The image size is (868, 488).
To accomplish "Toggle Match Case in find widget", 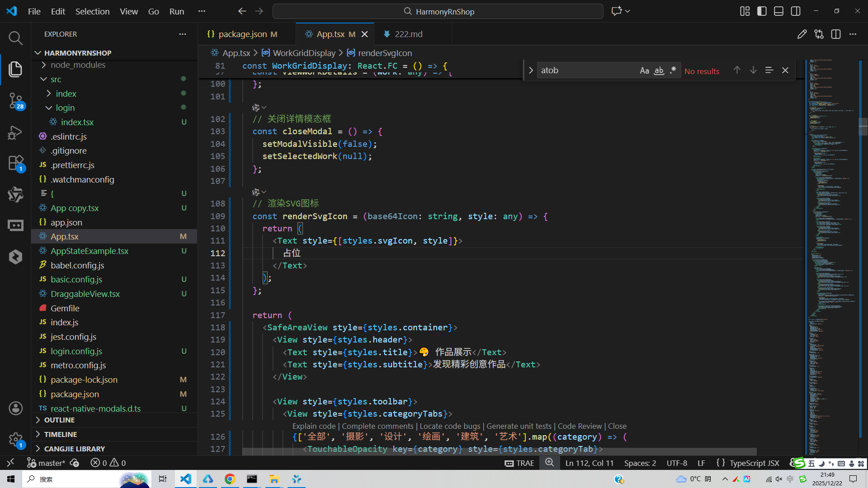I will pyautogui.click(x=644, y=70).
